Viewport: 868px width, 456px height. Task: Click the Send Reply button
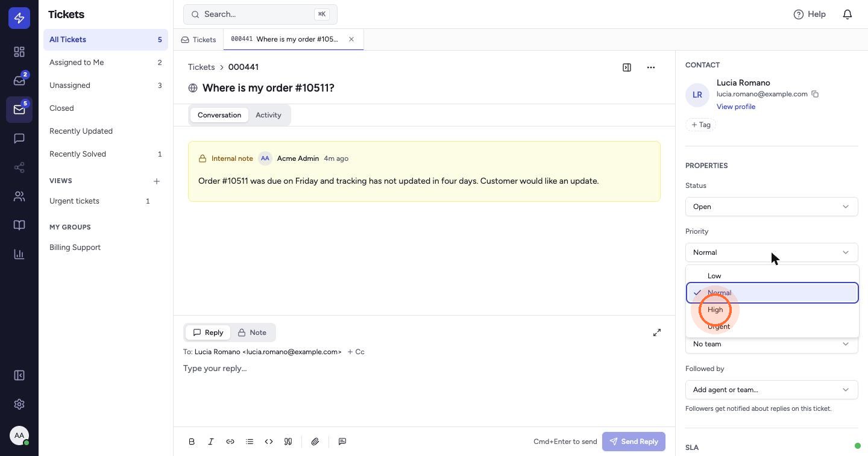click(x=634, y=442)
